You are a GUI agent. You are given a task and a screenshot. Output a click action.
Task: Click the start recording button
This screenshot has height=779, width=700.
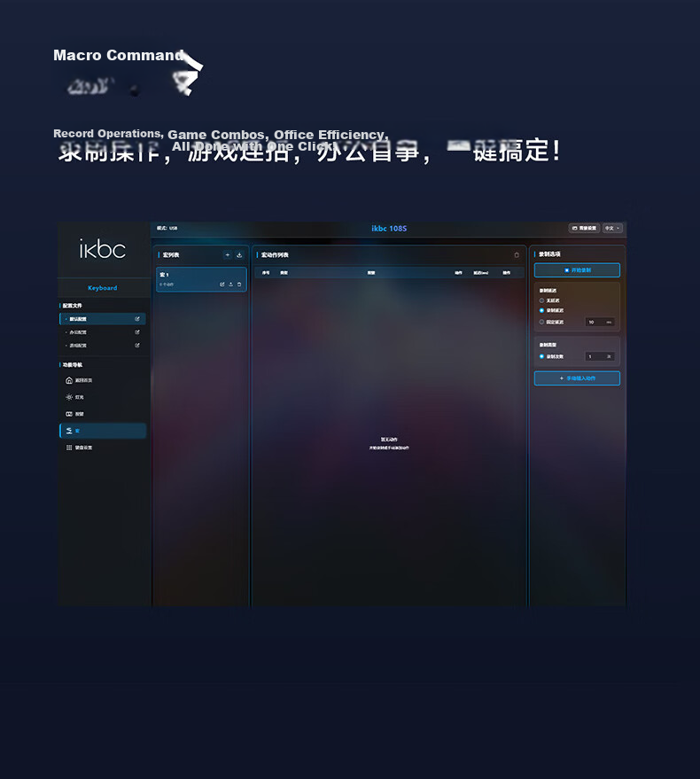tap(577, 270)
